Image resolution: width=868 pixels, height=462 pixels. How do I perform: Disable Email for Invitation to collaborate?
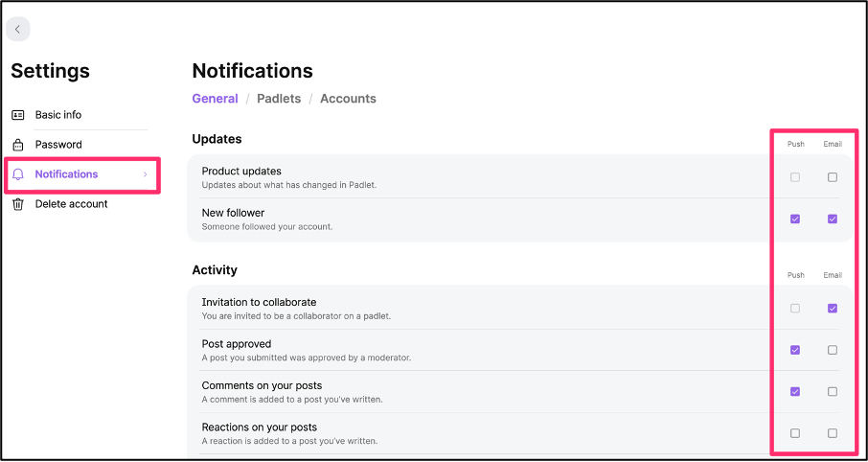(832, 309)
